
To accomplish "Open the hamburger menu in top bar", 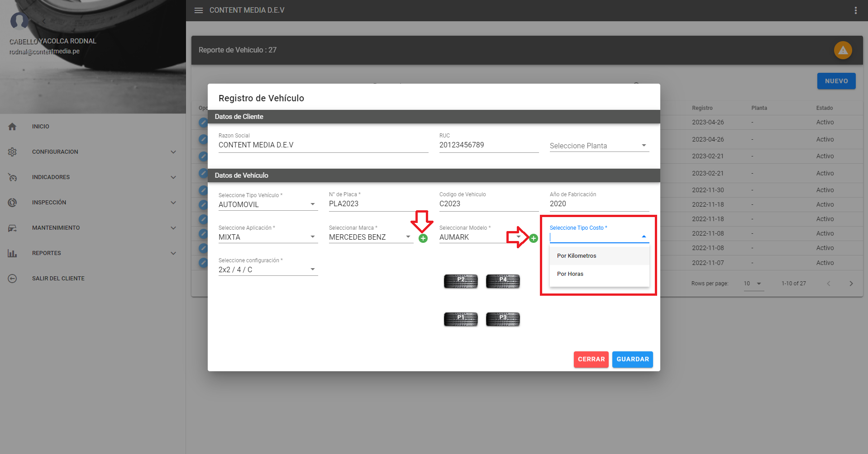I will pos(199,10).
